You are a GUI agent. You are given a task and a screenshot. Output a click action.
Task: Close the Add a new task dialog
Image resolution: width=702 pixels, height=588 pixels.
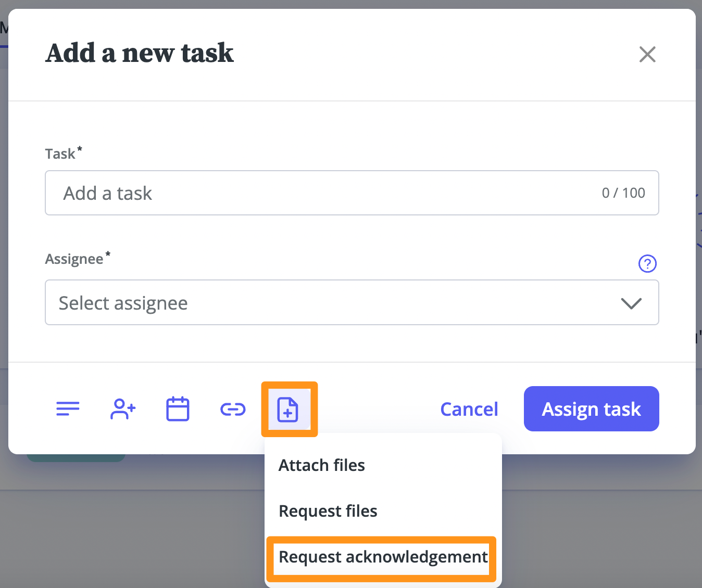[x=647, y=54]
